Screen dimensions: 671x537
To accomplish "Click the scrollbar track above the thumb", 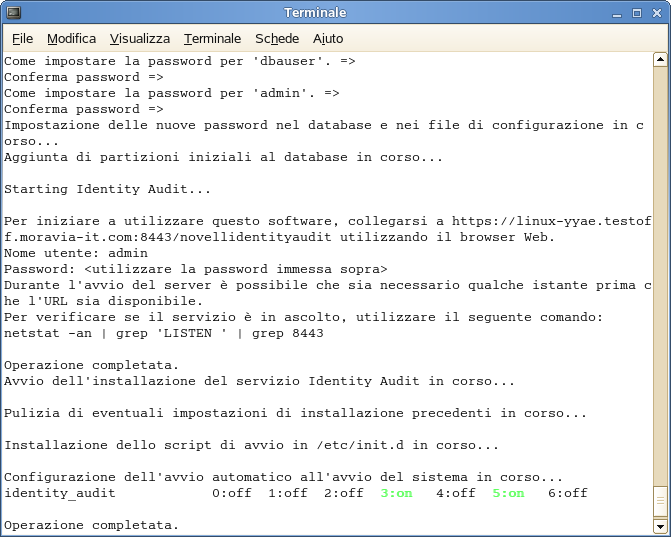I will pyautogui.click(x=660, y=274).
